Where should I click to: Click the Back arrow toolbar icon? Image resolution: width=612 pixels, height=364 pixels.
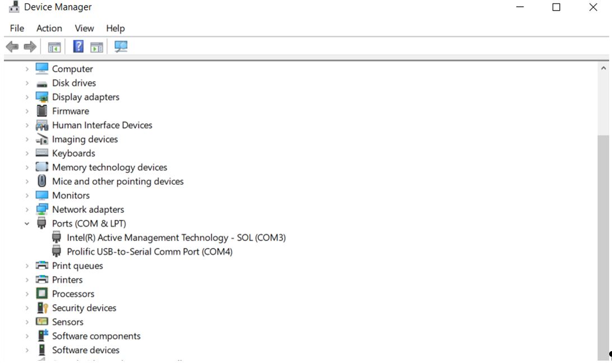pyautogui.click(x=12, y=47)
